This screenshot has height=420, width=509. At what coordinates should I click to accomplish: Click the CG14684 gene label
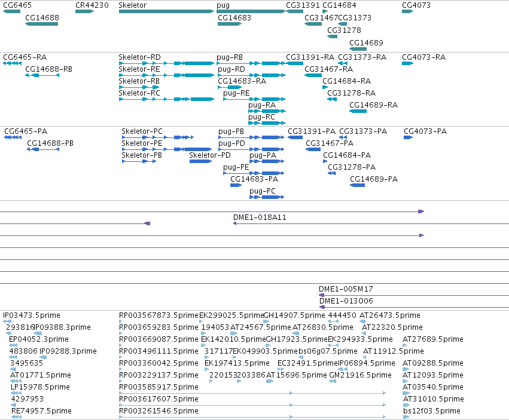coord(339,5)
